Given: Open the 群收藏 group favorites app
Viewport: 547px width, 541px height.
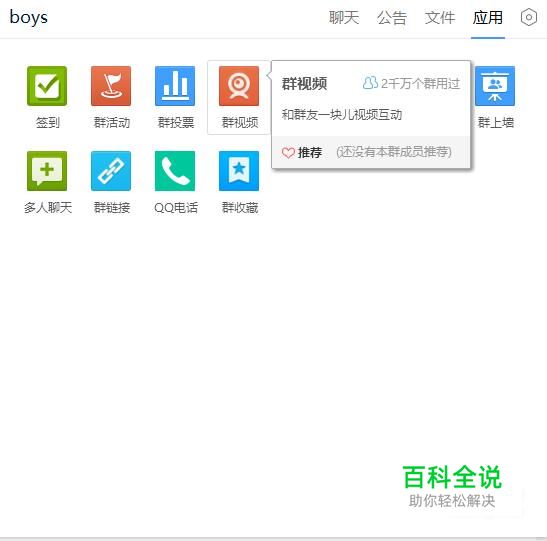Looking at the screenshot, I should pyautogui.click(x=239, y=171).
